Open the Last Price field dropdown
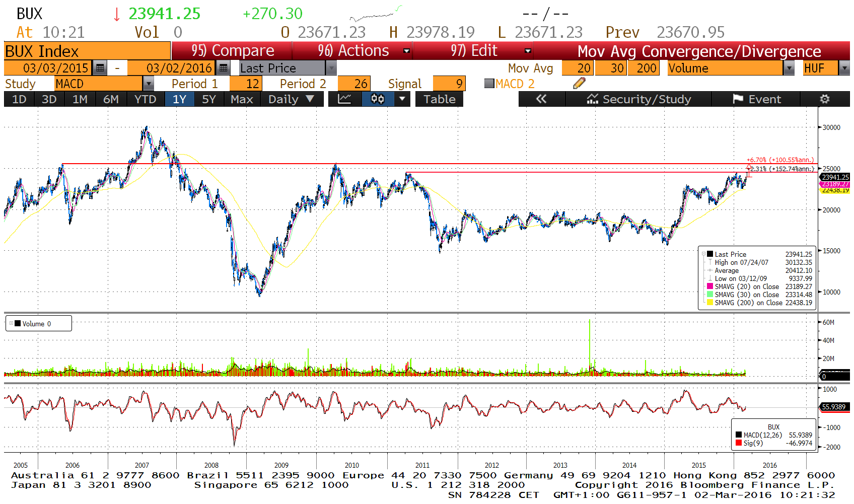Image resolution: width=854 pixels, height=504 pixels. click(331, 67)
